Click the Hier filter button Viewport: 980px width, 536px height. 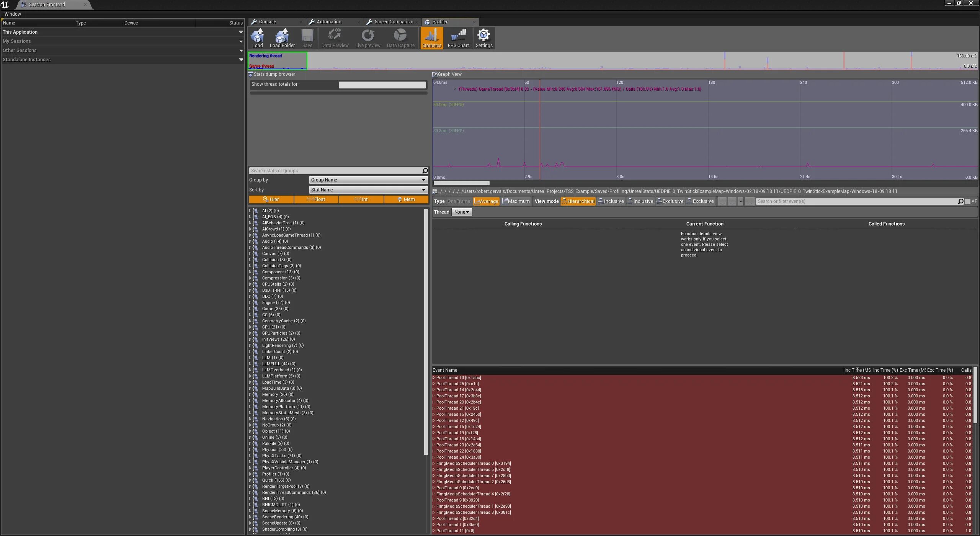[271, 199]
